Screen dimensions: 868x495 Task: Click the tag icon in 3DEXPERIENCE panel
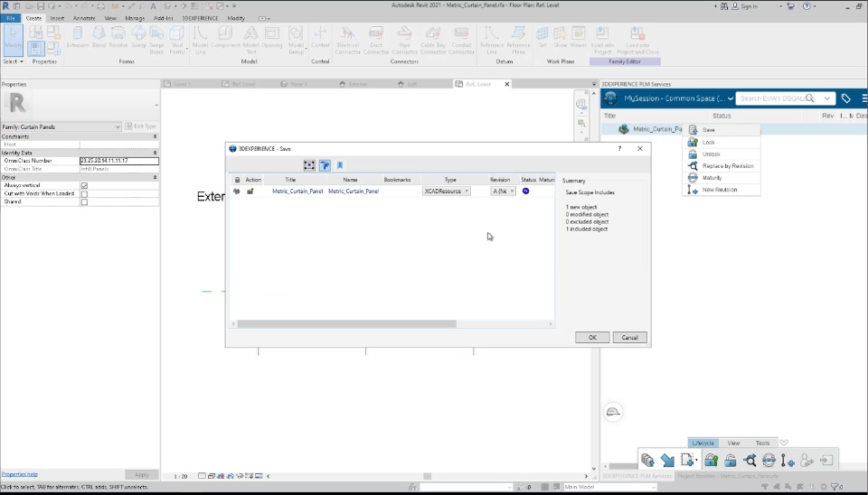(x=846, y=98)
